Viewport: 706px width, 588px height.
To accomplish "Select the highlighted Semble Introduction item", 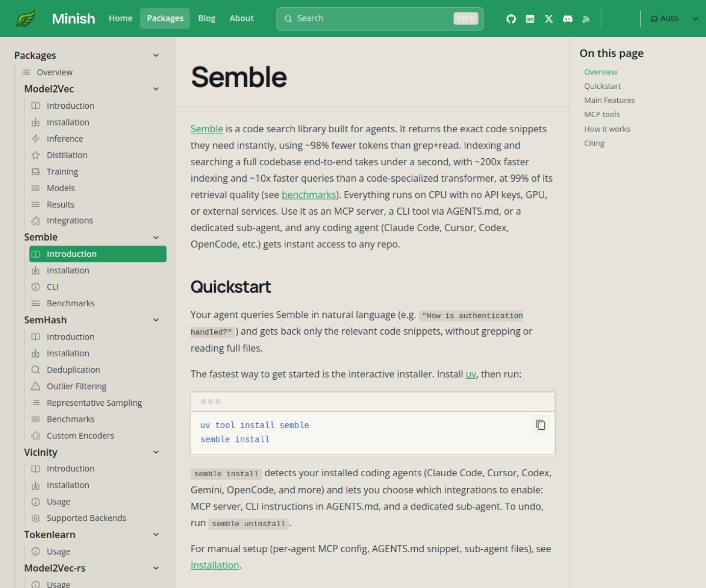I will coord(98,254).
